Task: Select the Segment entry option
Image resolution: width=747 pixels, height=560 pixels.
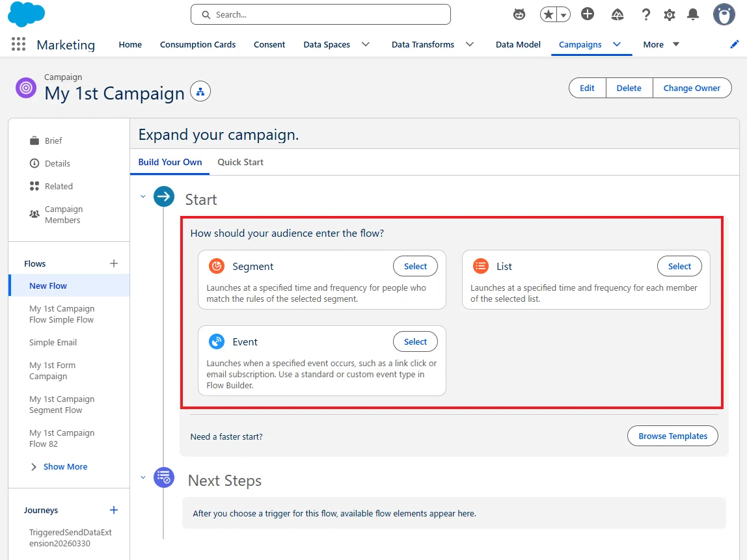Action: pyautogui.click(x=415, y=266)
